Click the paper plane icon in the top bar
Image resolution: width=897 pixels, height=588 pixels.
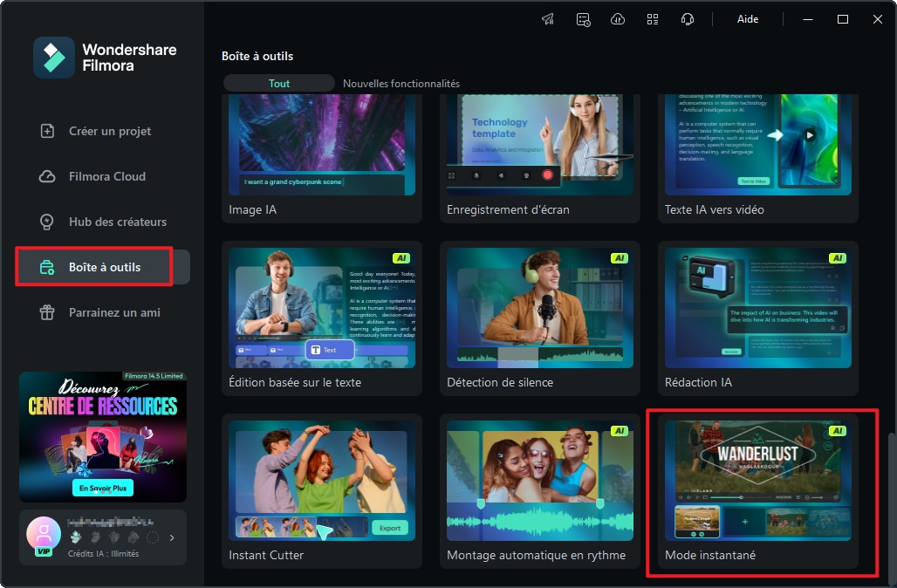[x=548, y=19]
